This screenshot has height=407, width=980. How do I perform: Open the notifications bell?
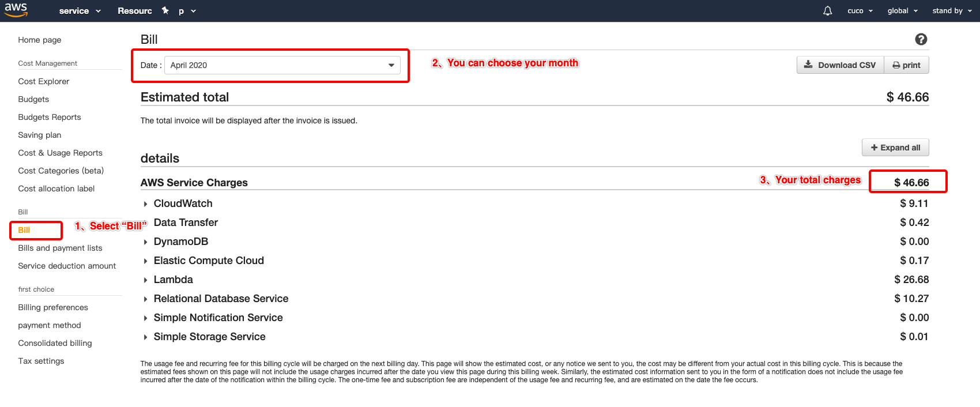pyautogui.click(x=827, y=11)
